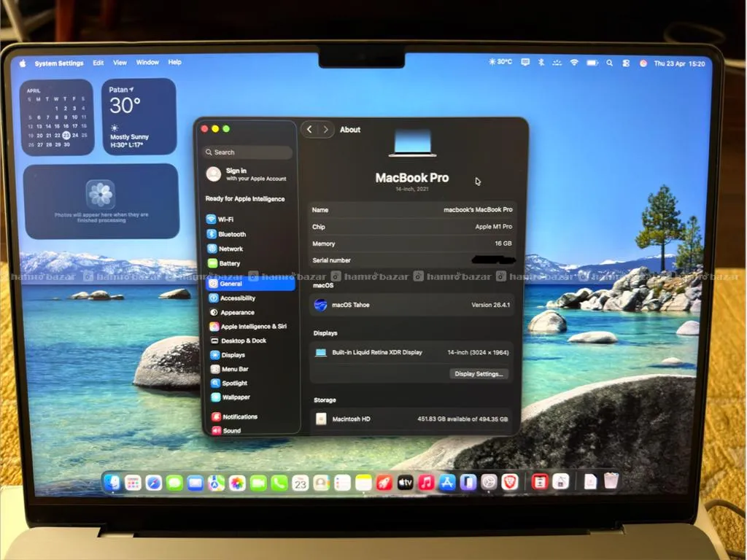Screen dimensions: 747x560
Task: Go to Accessibility settings
Action: [x=237, y=298]
